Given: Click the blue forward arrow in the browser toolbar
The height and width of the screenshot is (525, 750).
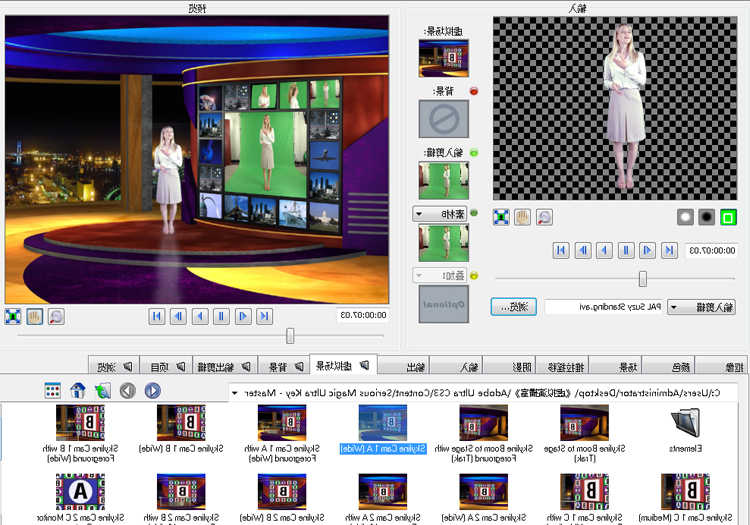Looking at the screenshot, I should click(152, 391).
